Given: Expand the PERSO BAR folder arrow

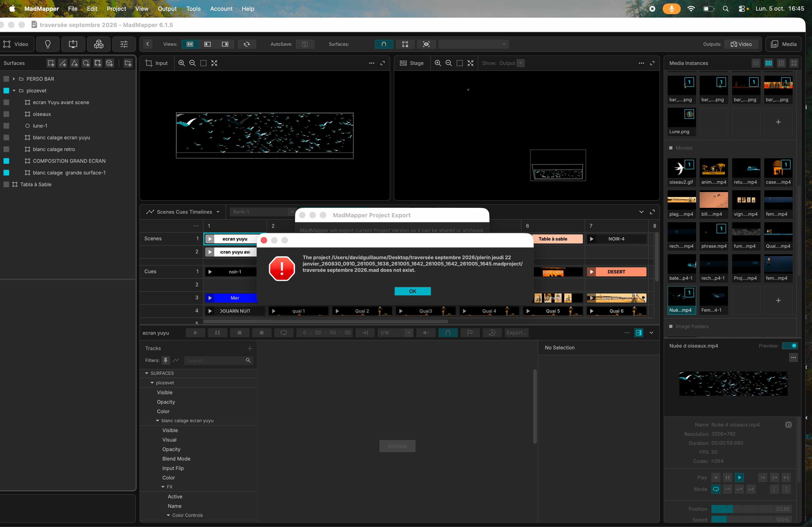Looking at the screenshot, I should pos(14,79).
